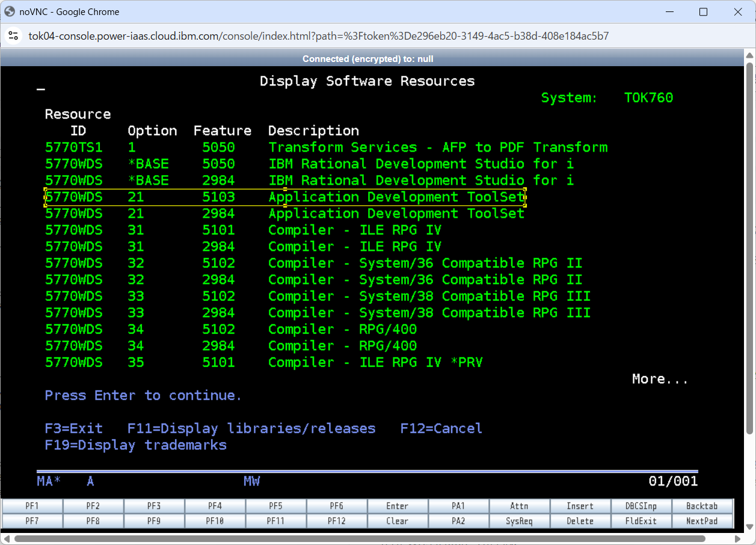Click the SysReq key button
The image size is (756, 545).
pos(520,521)
